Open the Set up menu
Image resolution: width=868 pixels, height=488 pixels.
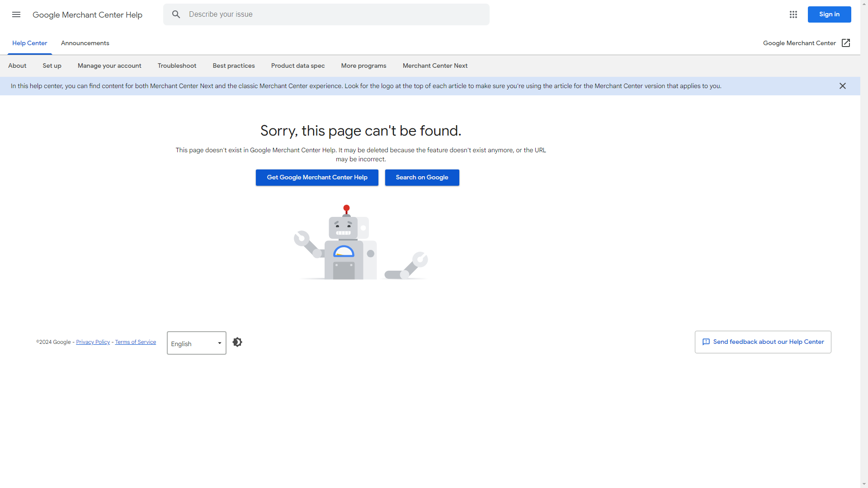pyautogui.click(x=52, y=66)
